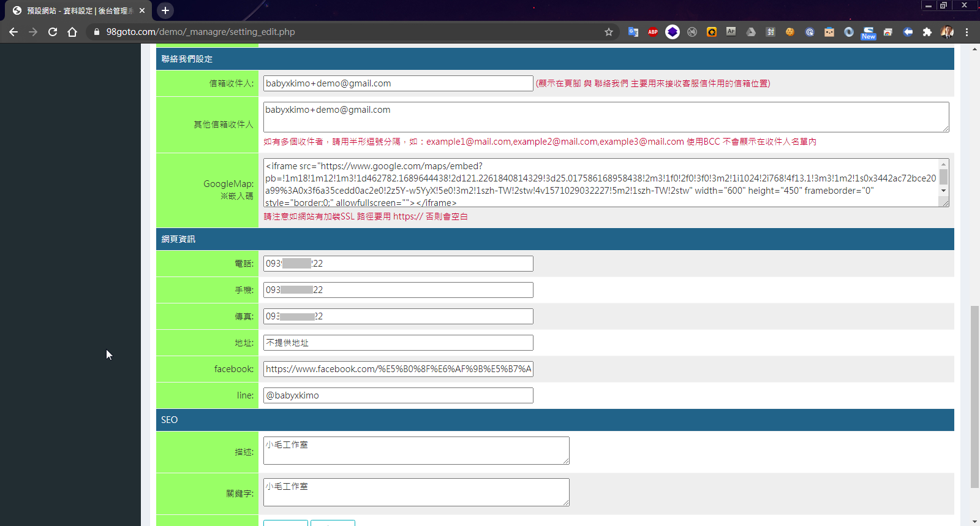The width and height of the screenshot is (980, 526).
Task: Open the Chrome profile avatar menu
Action: click(x=947, y=32)
